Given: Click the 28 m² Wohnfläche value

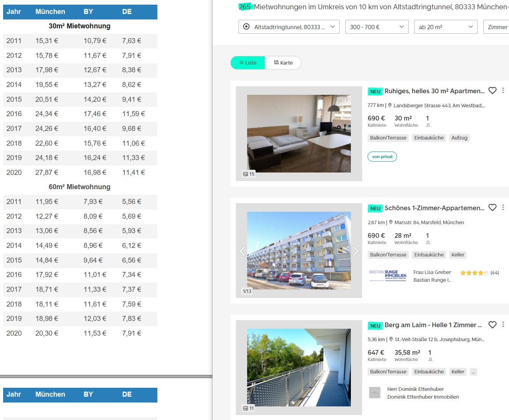Looking at the screenshot, I should (403, 235).
